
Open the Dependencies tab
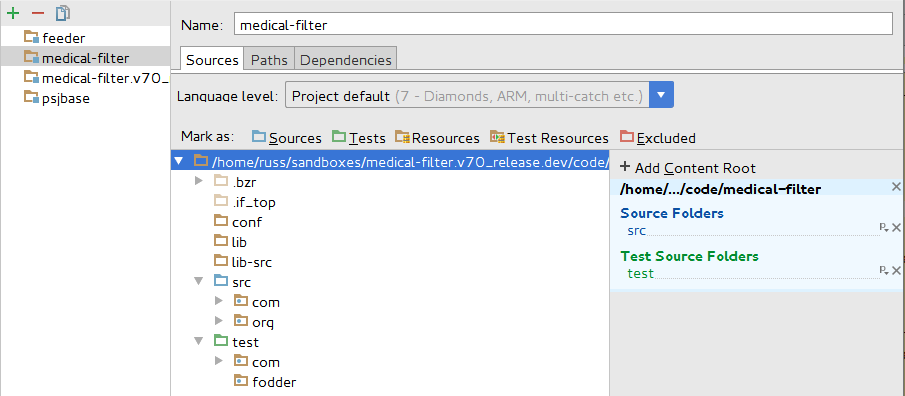[346, 59]
